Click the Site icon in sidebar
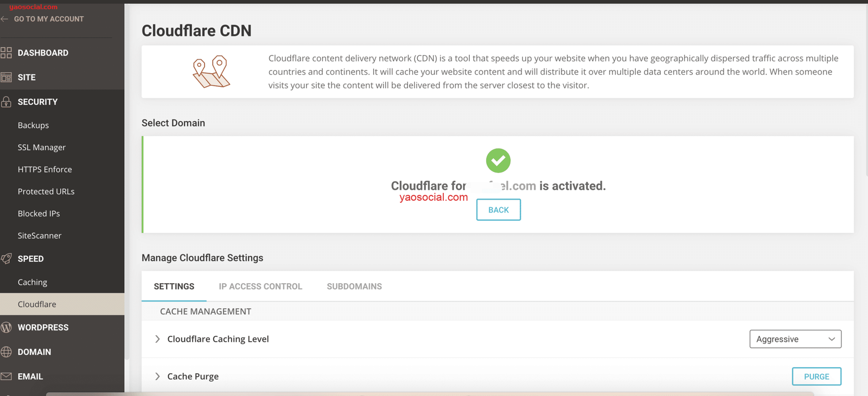The width and height of the screenshot is (868, 396). click(7, 78)
